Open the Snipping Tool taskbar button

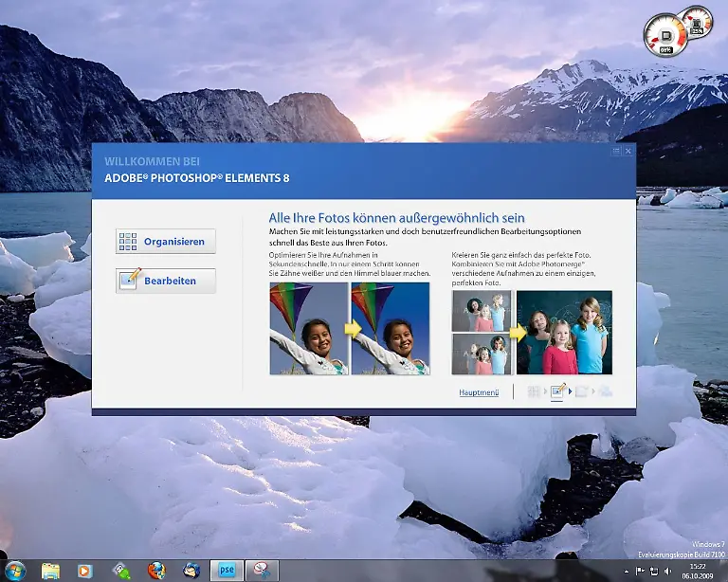click(x=263, y=570)
